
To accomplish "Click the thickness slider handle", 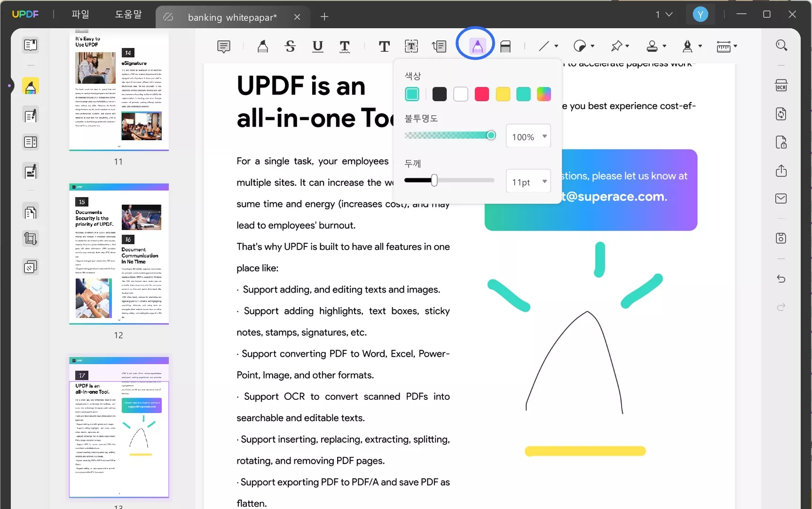I will 434,180.
